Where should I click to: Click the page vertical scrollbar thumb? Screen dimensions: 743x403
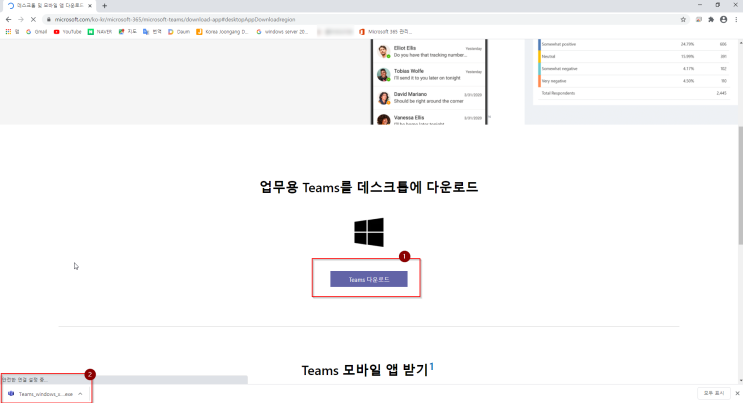coord(740,185)
